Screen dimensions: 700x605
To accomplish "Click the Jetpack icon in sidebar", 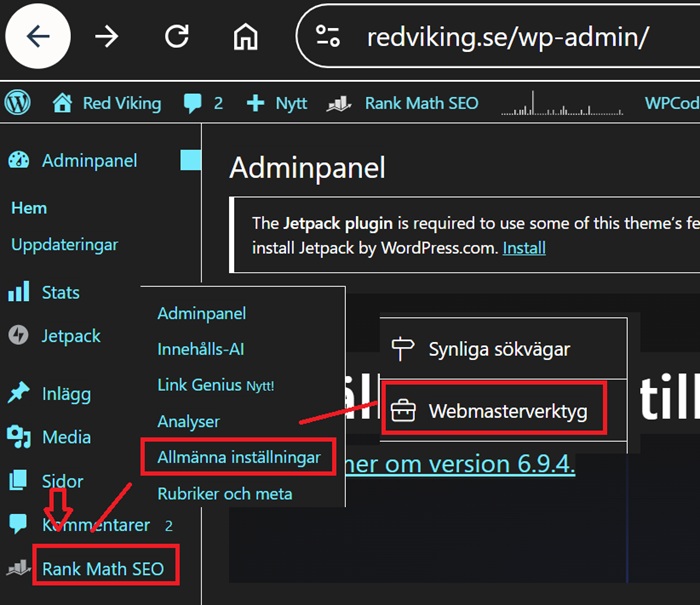I will click(18, 336).
